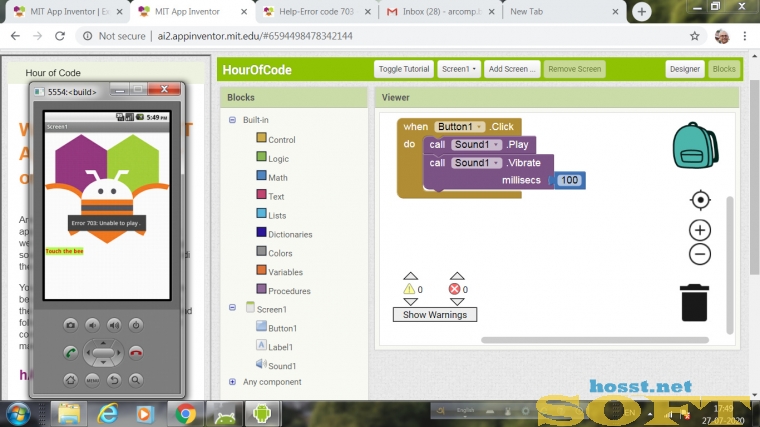The width and height of the screenshot is (760, 427).
Task: Collapse the Screen1 tree node
Action: (232, 307)
